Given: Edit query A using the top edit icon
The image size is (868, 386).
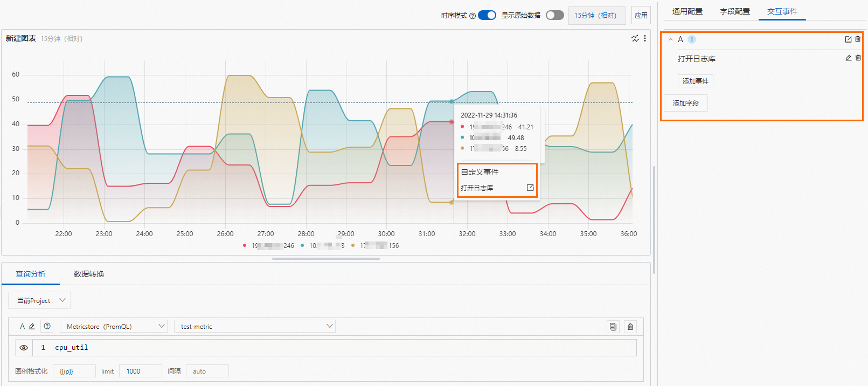Looking at the screenshot, I should (x=848, y=39).
